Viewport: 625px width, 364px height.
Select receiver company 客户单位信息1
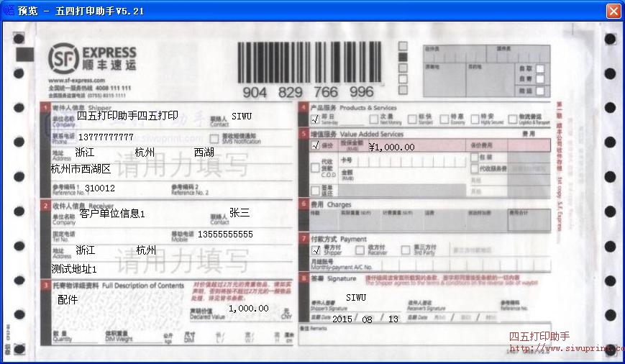(112, 214)
